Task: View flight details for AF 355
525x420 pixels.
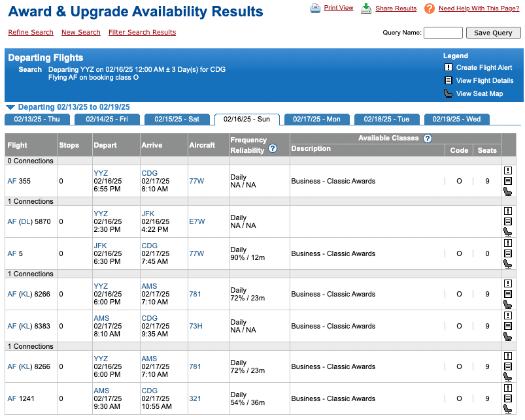Action: click(508, 181)
